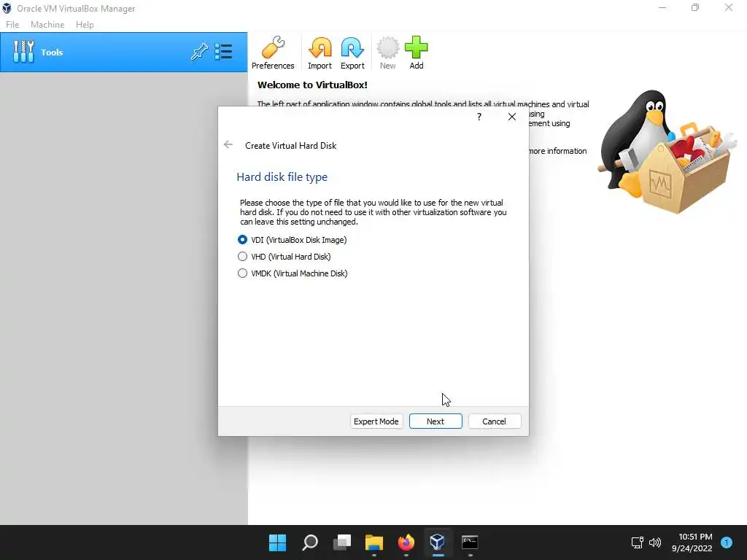Go back with the wizard arrow

[x=228, y=144]
